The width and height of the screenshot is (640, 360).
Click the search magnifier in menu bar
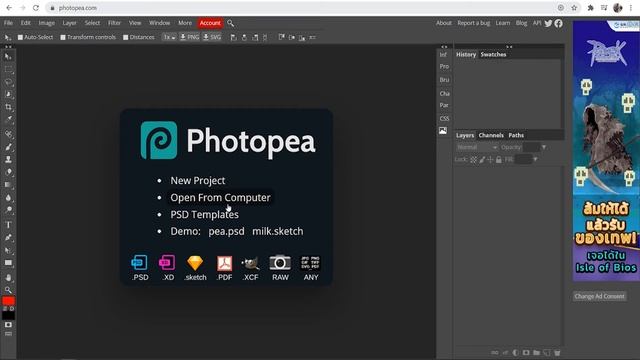point(231,23)
